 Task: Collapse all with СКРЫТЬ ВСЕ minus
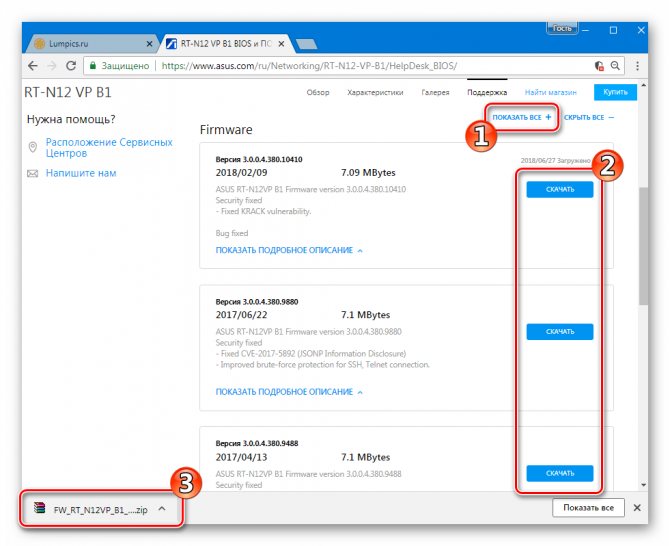point(589,117)
